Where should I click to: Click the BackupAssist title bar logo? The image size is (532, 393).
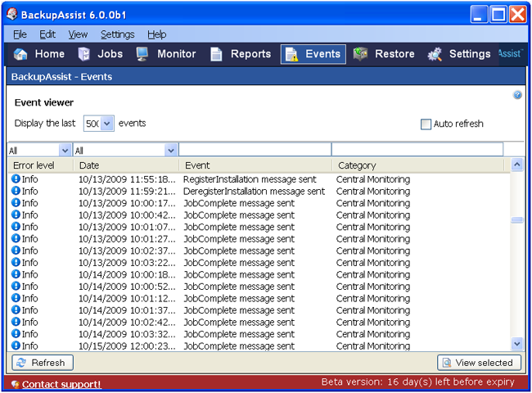12,14
